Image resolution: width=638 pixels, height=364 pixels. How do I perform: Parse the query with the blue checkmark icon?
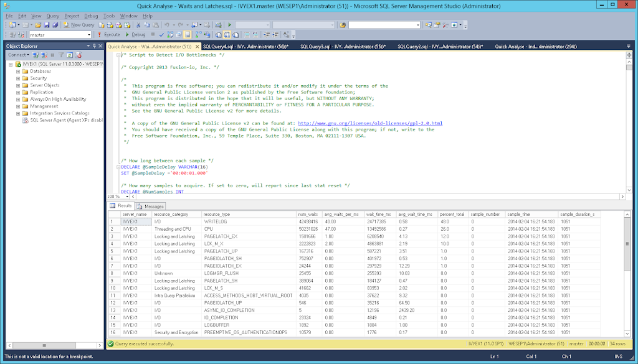click(x=161, y=35)
